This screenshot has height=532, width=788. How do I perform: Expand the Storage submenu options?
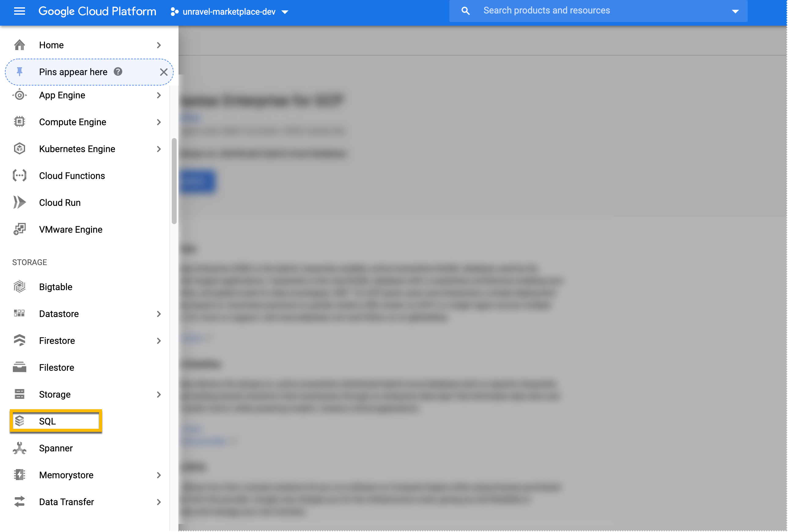[159, 394]
